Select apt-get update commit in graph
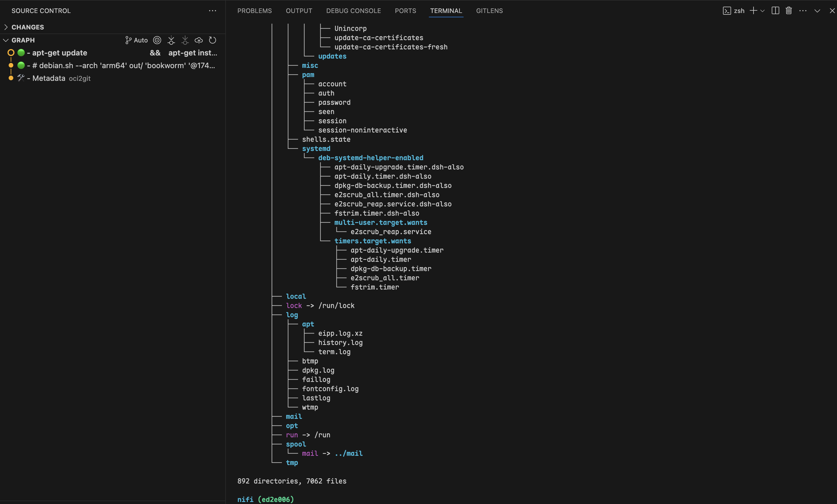The image size is (837, 504). tap(112, 53)
